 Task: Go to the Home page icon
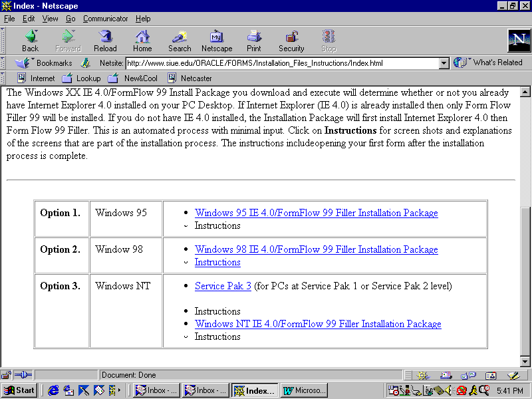pos(142,40)
